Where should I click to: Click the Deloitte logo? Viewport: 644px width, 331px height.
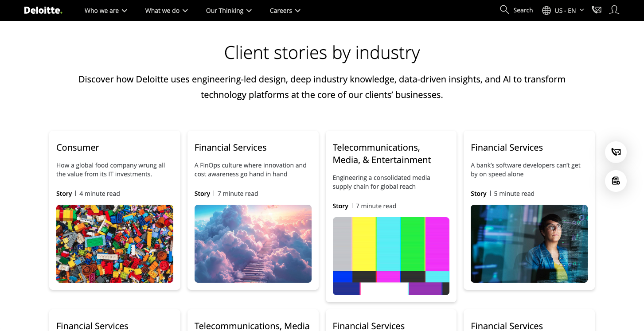coord(43,10)
